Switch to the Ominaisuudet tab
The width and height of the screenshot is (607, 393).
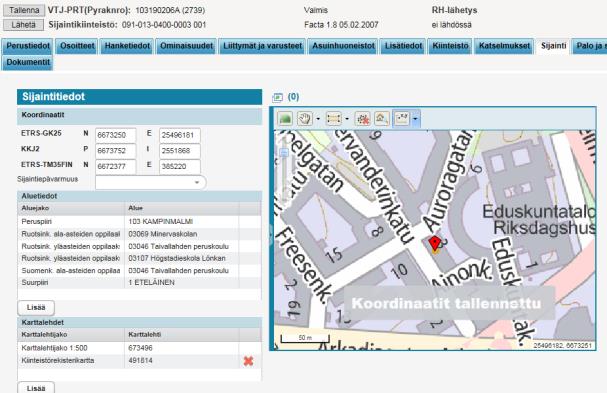186,46
